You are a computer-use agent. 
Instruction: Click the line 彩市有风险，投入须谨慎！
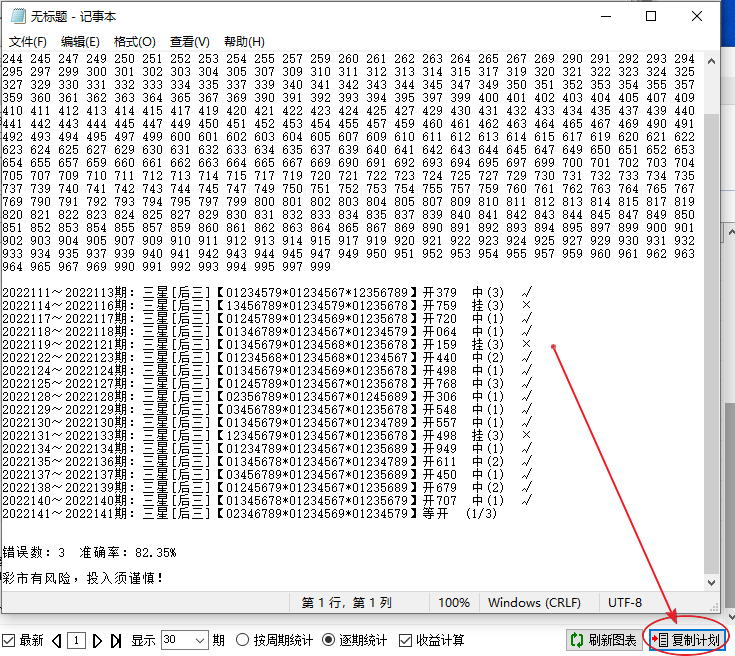[83, 578]
